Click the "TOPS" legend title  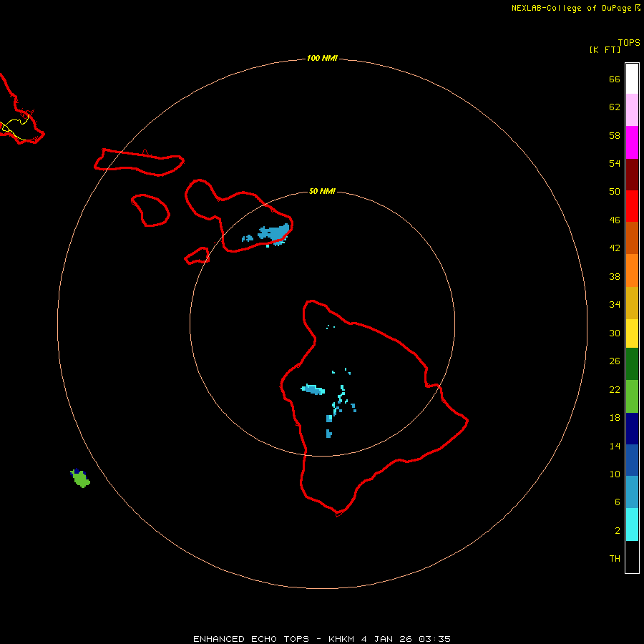629,42
